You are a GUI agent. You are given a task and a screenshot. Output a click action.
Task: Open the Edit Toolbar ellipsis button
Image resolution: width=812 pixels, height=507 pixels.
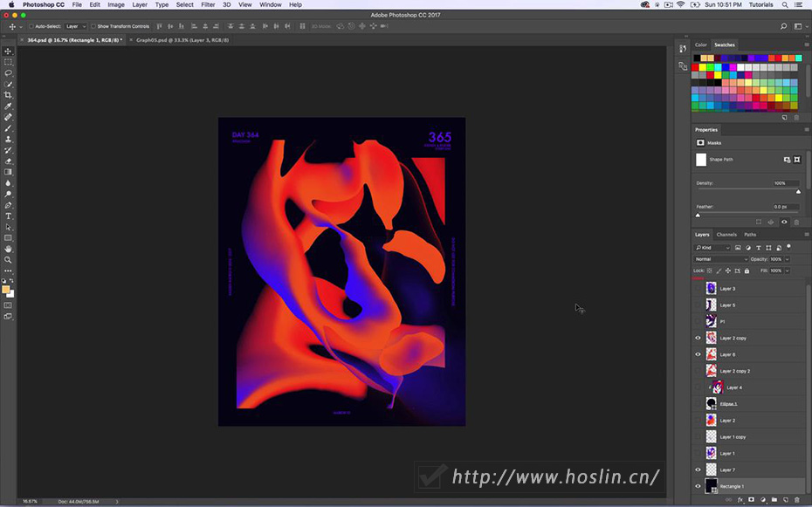8,271
